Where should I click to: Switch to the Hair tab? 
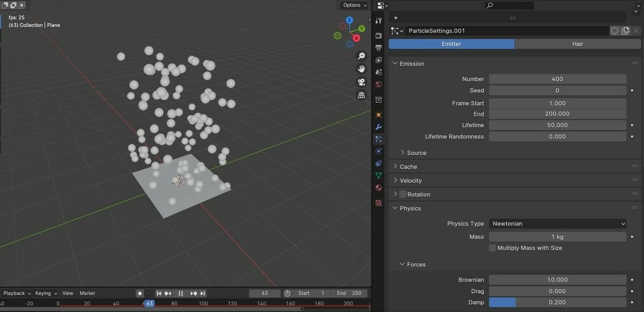click(x=577, y=44)
